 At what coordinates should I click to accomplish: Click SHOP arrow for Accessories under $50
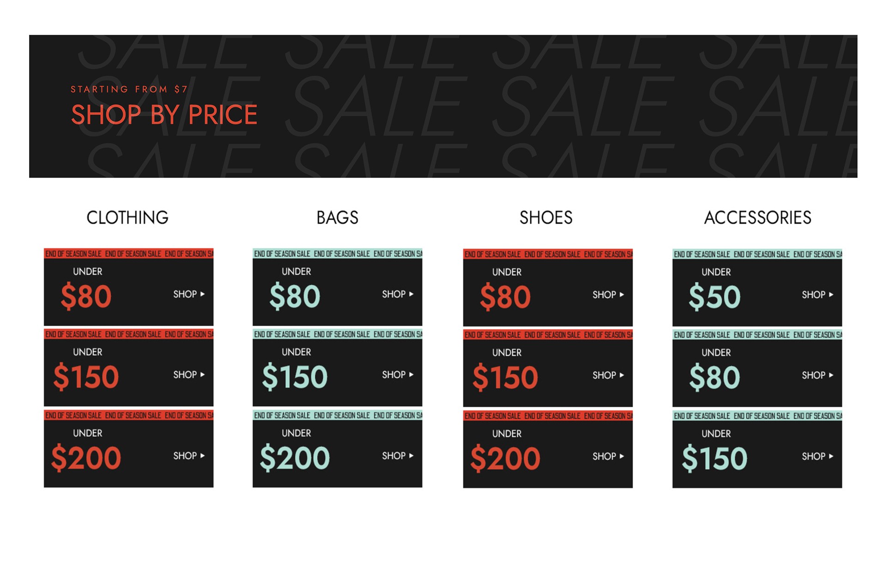pos(817,295)
